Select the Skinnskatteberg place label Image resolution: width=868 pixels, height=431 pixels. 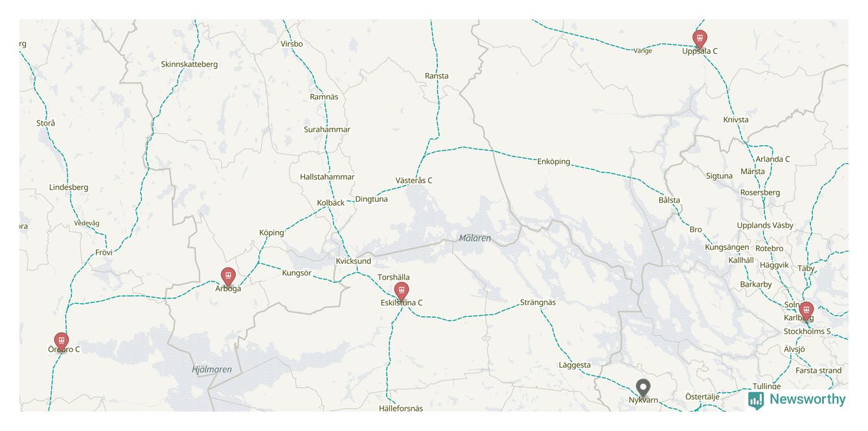(189, 64)
